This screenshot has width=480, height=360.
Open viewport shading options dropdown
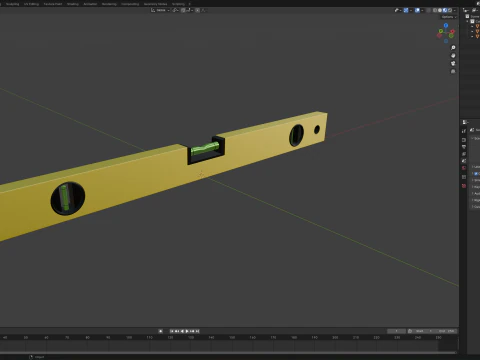(x=455, y=10)
